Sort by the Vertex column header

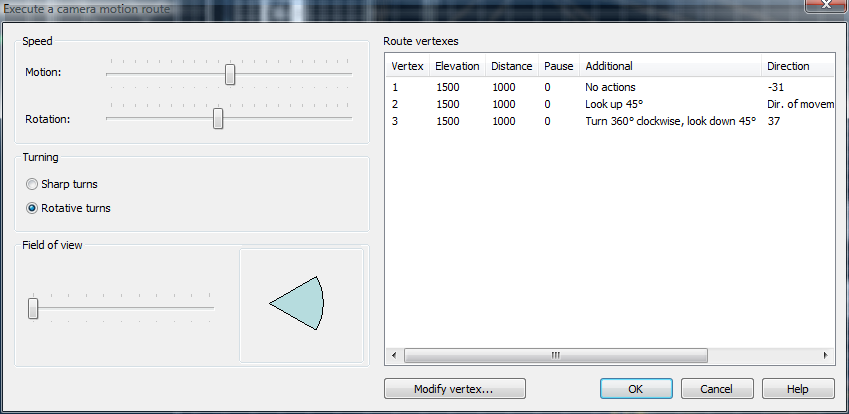(407, 66)
